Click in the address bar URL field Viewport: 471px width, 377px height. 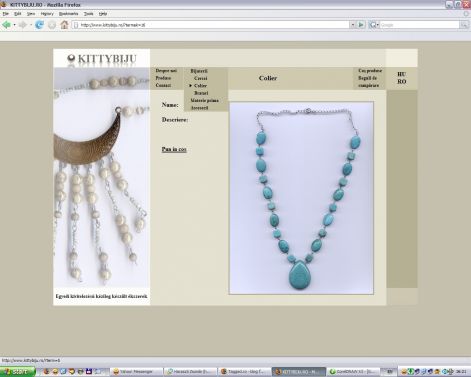(211, 25)
